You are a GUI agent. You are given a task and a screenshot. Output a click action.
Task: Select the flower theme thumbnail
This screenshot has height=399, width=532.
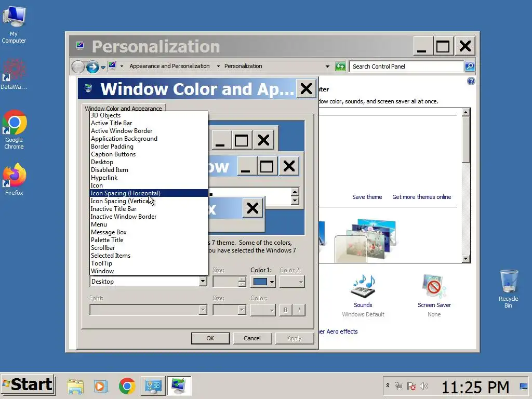coord(365,241)
